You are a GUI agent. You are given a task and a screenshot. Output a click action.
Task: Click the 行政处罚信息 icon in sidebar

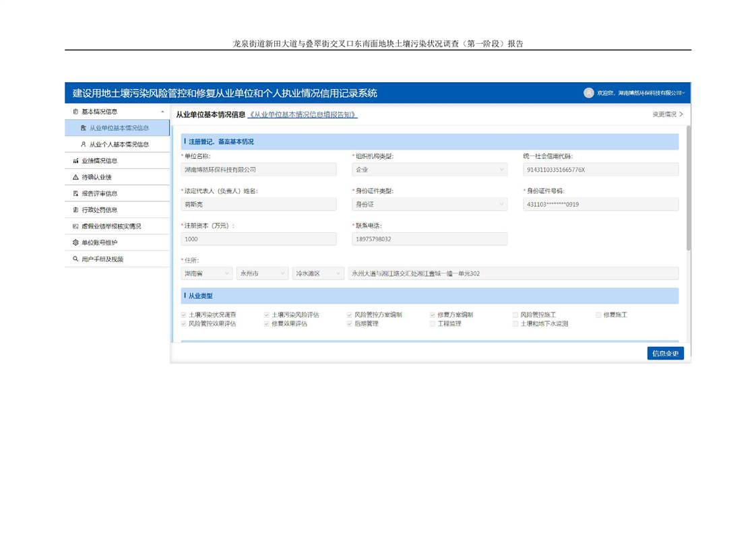pyautogui.click(x=75, y=210)
